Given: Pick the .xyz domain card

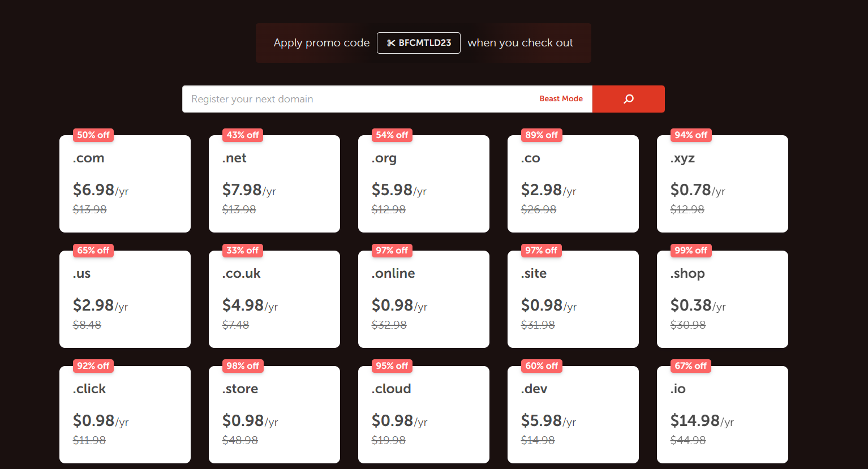Looking at the screenshot, I should point(723,184).
